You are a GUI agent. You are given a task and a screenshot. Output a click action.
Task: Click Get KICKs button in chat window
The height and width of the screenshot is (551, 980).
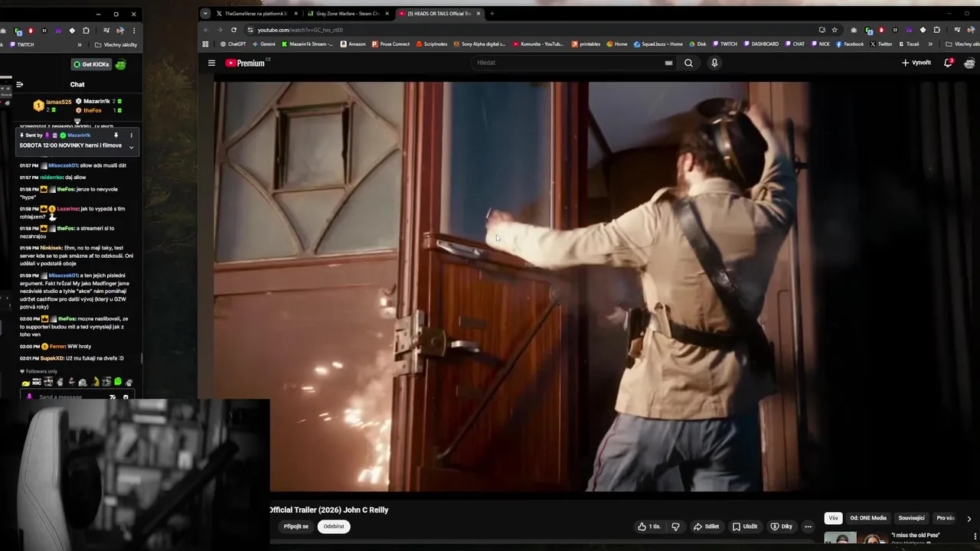92,64
